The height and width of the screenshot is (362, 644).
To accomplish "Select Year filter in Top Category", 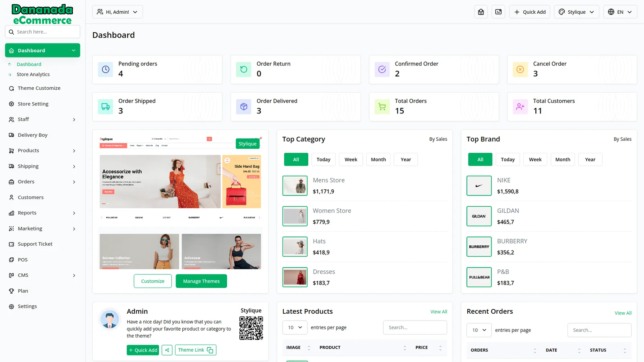I will point(406,160).
